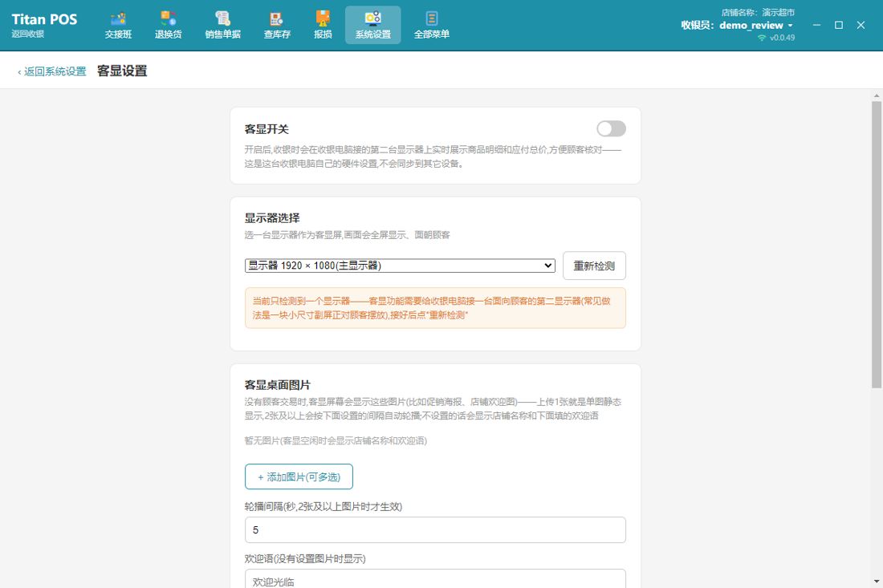Click the 轮播间隔 input field showing 5
The image size is (883, 588).
pos(435,530)
